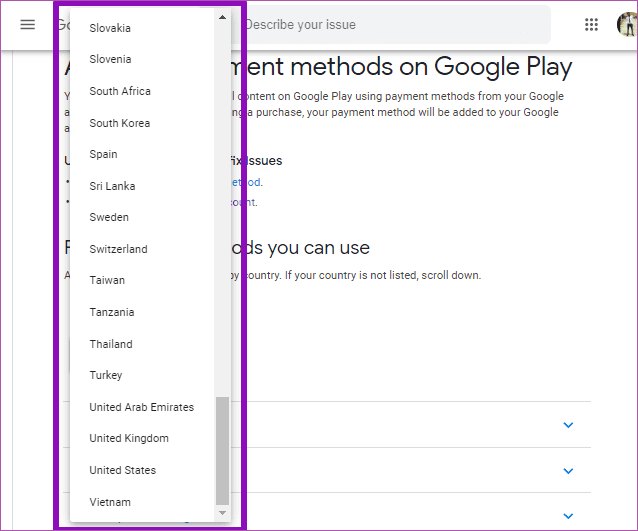Click the dropdown scroll-down arrow

click(222, 513)
